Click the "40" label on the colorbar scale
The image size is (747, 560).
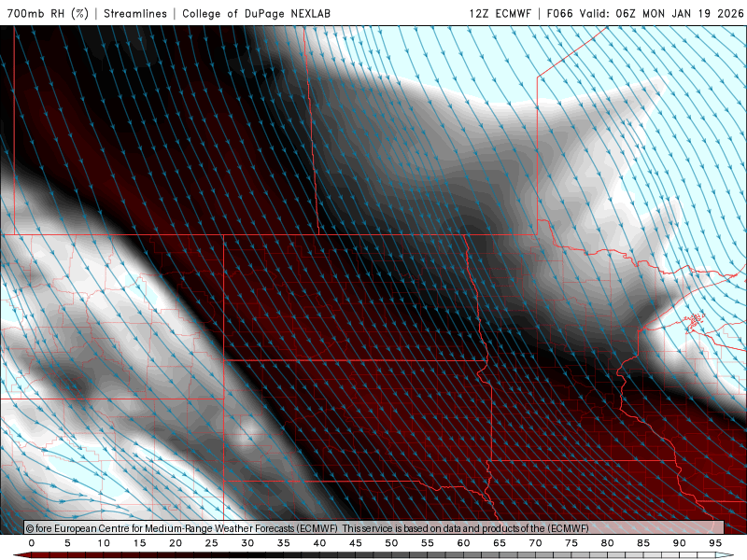tap(319, 543)
